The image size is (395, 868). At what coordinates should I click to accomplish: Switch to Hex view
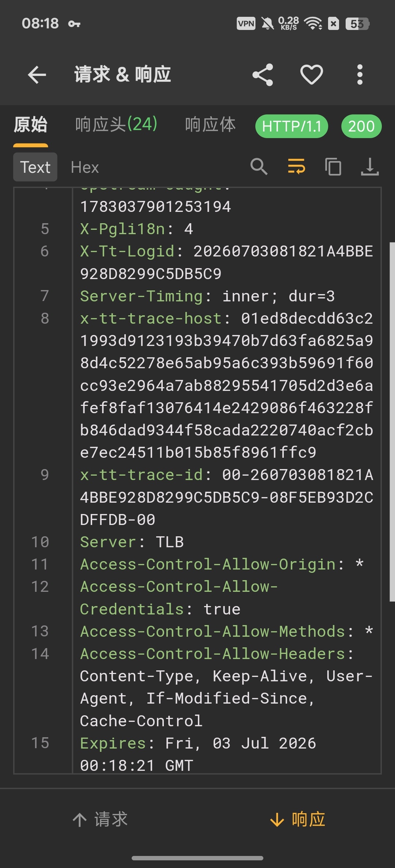coord(85,167)
